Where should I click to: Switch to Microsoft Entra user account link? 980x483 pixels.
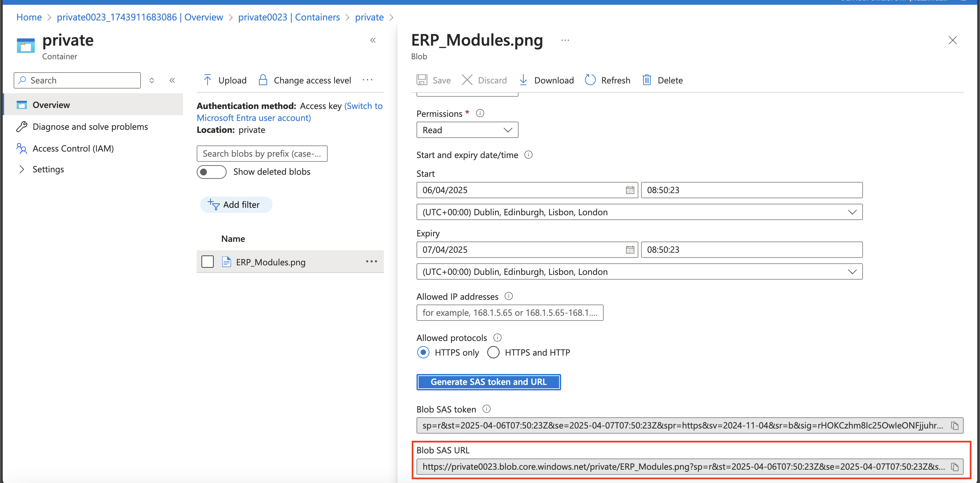point(290,112)
